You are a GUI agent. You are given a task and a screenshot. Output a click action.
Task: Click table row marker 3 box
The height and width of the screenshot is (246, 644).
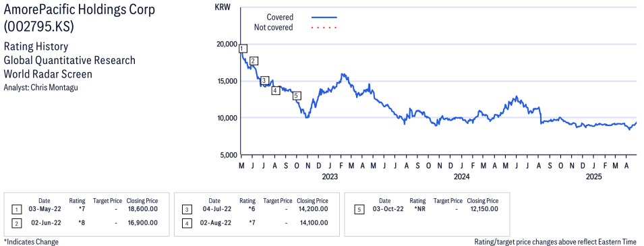point(187,210)
